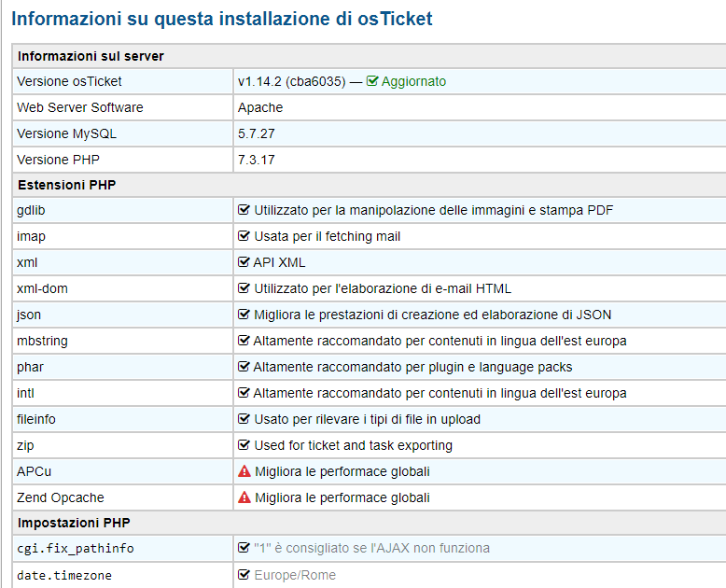
Task: Click the checkmark in the xml-dom row
Action: tap(244, 288)
